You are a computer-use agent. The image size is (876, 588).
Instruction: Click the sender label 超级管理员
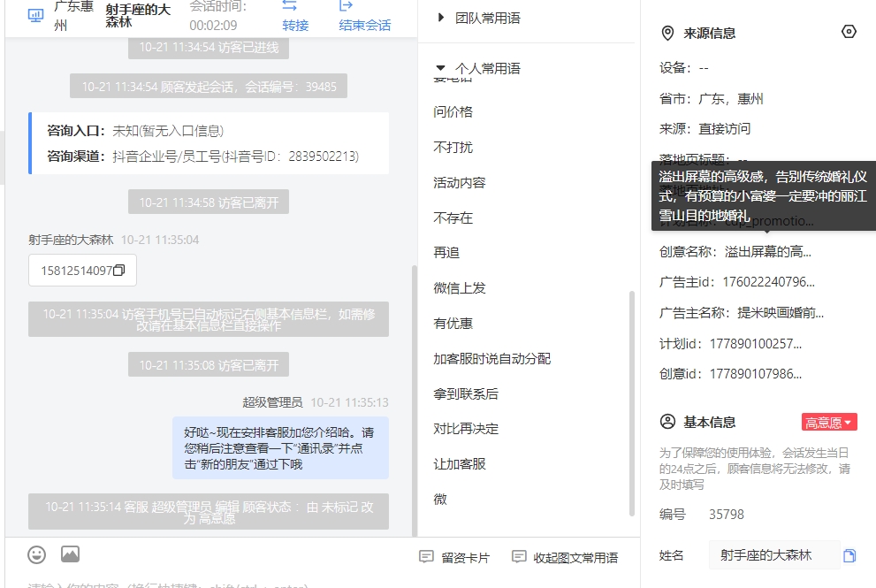click(272, 402)
